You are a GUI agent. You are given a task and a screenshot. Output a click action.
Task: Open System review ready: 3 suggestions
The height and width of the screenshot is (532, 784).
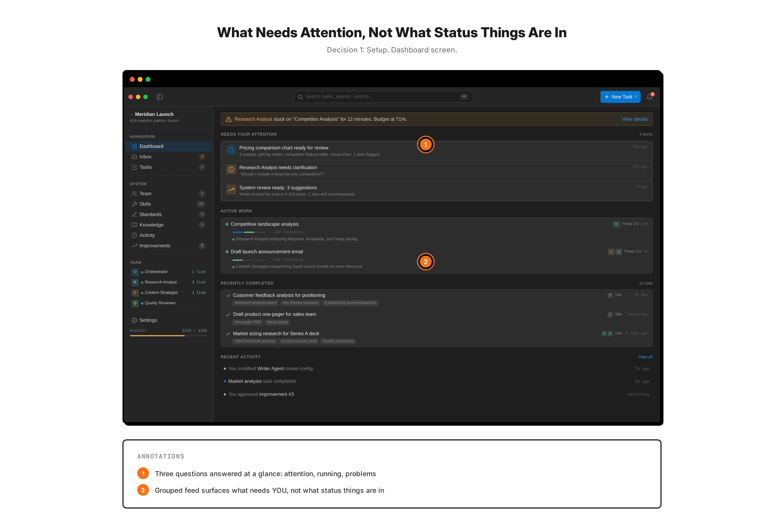point(437,191)
